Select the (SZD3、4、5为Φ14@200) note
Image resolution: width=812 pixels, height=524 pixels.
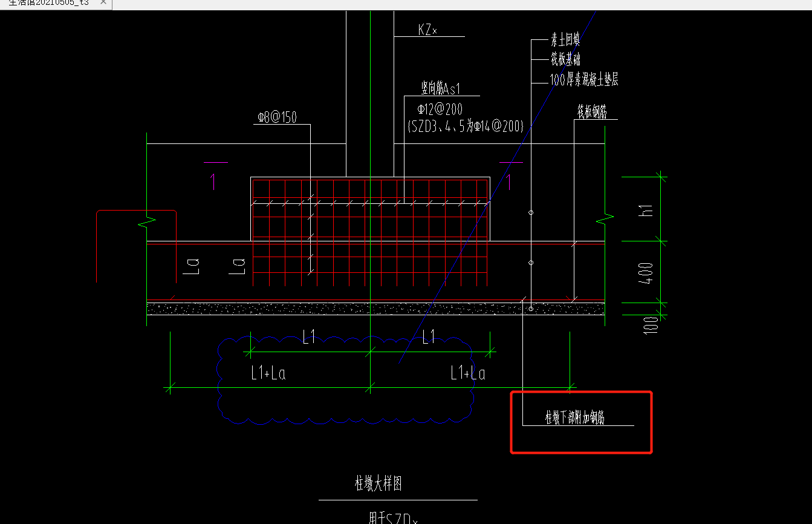pyautogui.click(x=466, y=126)
